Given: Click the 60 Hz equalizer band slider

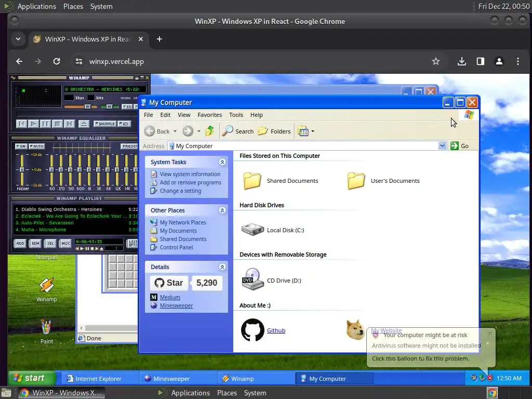Looking at the screenshot, I should click(x=51, y=169).
